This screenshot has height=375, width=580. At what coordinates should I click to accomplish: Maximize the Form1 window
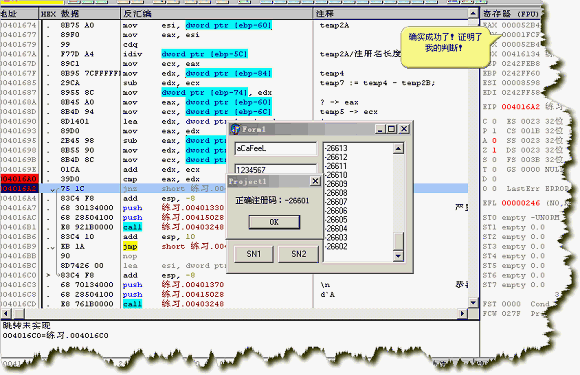pos(391,129)
